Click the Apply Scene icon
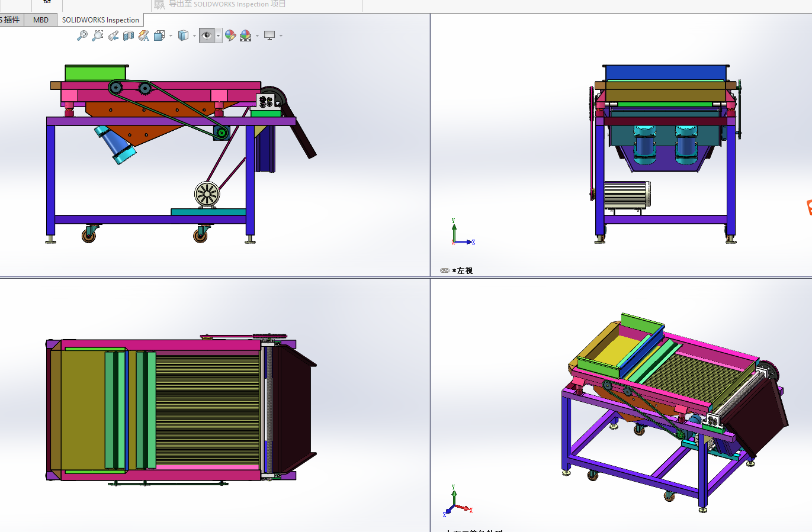The image size is (812, 532). (246, 36)
